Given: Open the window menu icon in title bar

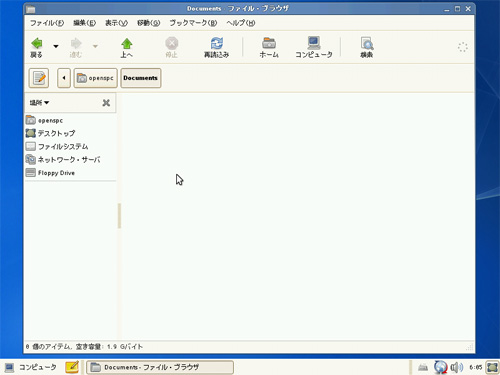Looking at the screenshot, I should (31, 9).
